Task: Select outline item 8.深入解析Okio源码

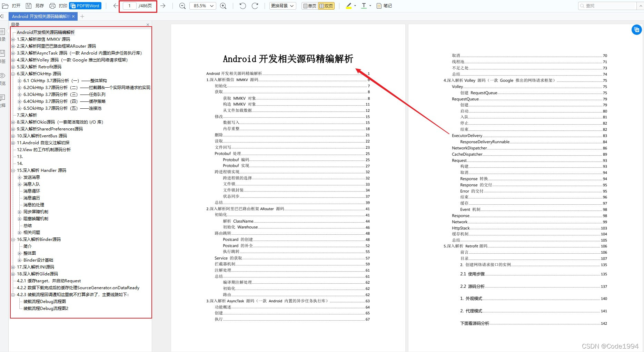Action: [x=60, y=122]
